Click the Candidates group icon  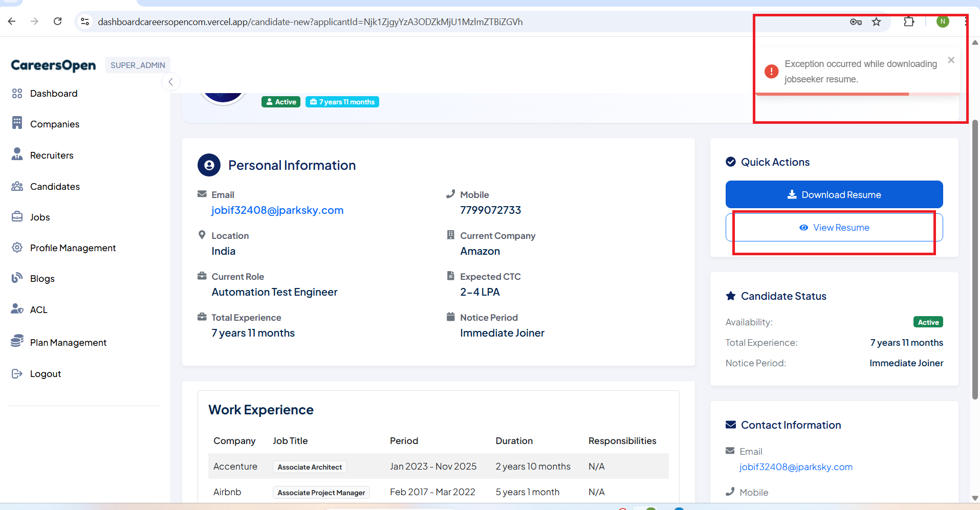pos(17,186)
